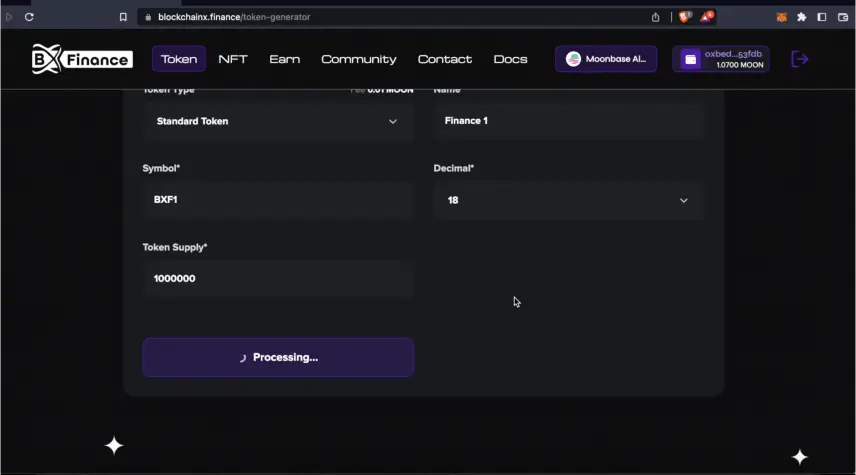The height and width of the screenshot is (475, 856).
Task: Click the bookmark icon in address bar
Action: tap(123, 17)
